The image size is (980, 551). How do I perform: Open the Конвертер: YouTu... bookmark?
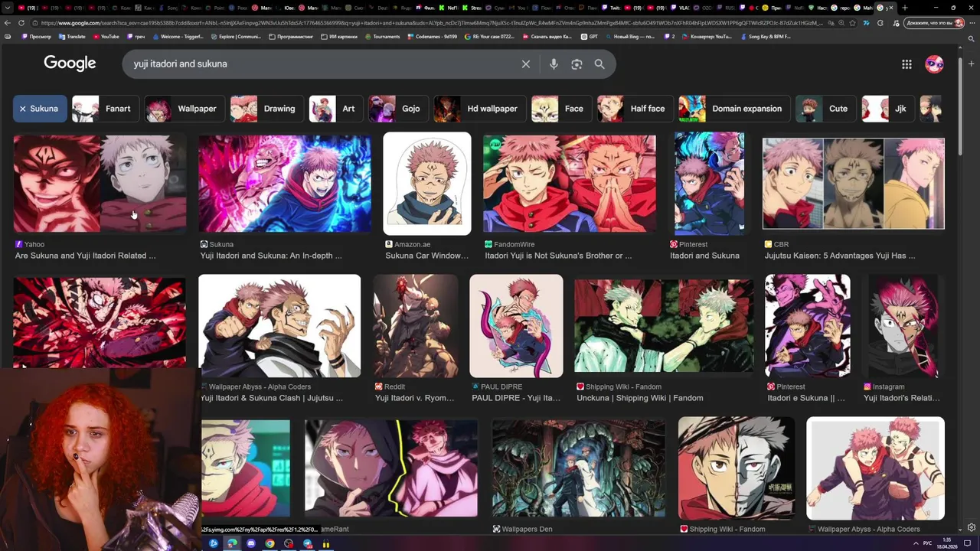pyautogui.click(x=707, y=37)
